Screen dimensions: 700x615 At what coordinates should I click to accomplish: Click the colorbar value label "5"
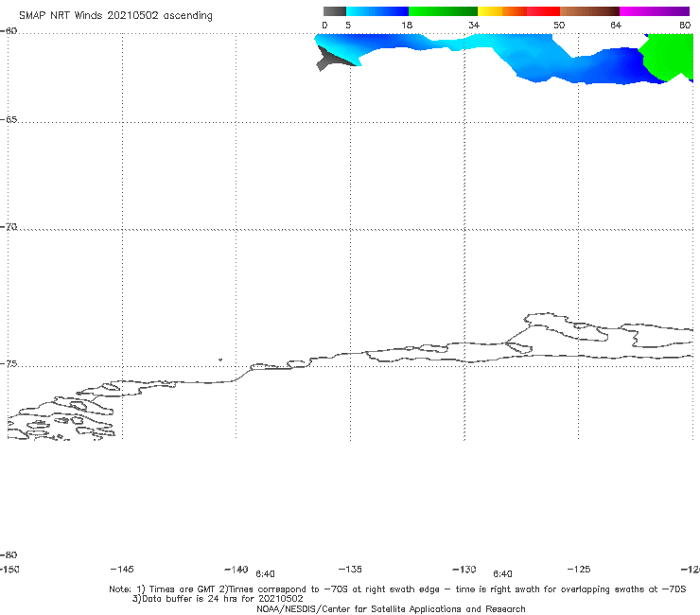tap(348, 26)
